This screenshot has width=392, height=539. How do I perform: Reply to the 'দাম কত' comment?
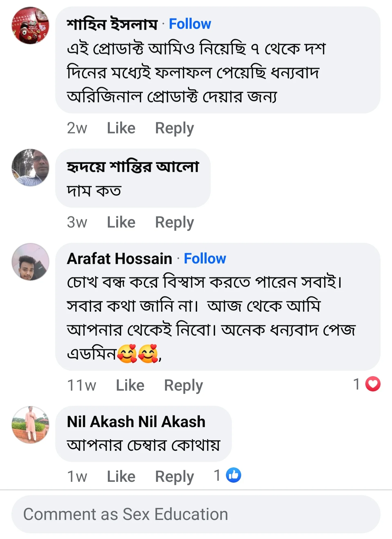pos(174,222)
